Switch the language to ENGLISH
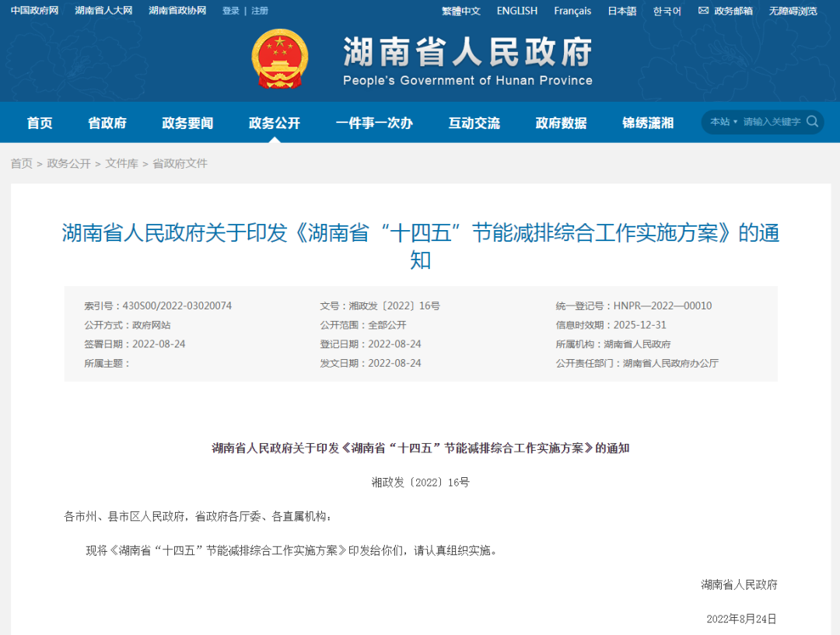The width and height of the screenshot is (840, 635). [517, 11]
